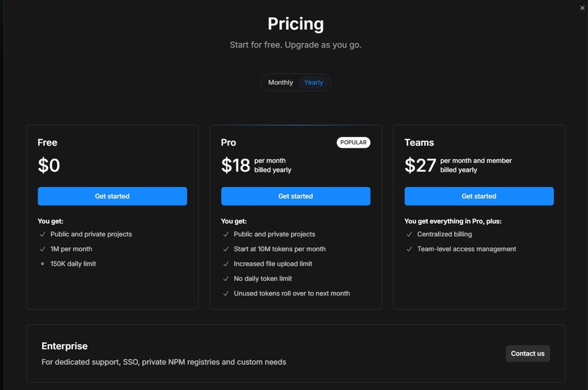Click the checkmark beside 1M per month

tap(43, 249)
